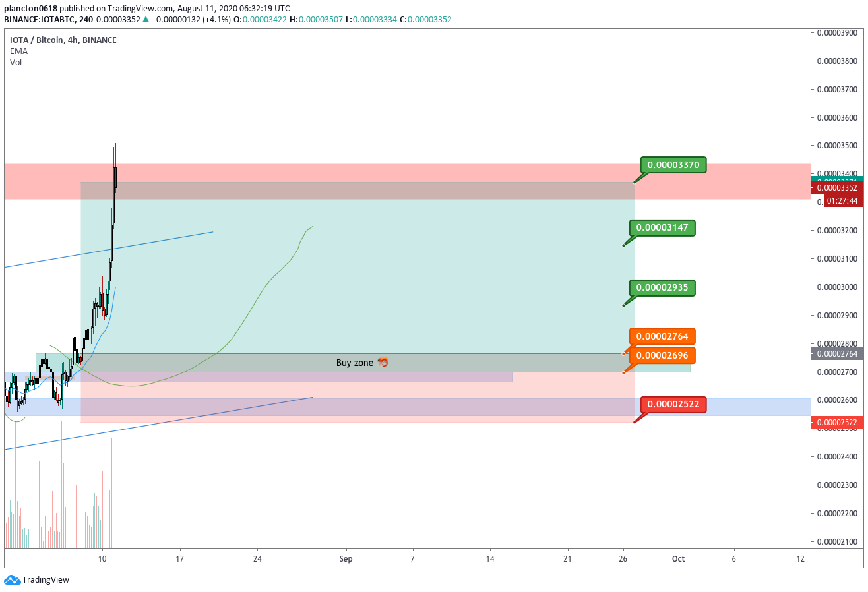Click the orange 0.00002764 entry callout
Viewport: 868px width, 592px height.
click(x=662, y=337)
